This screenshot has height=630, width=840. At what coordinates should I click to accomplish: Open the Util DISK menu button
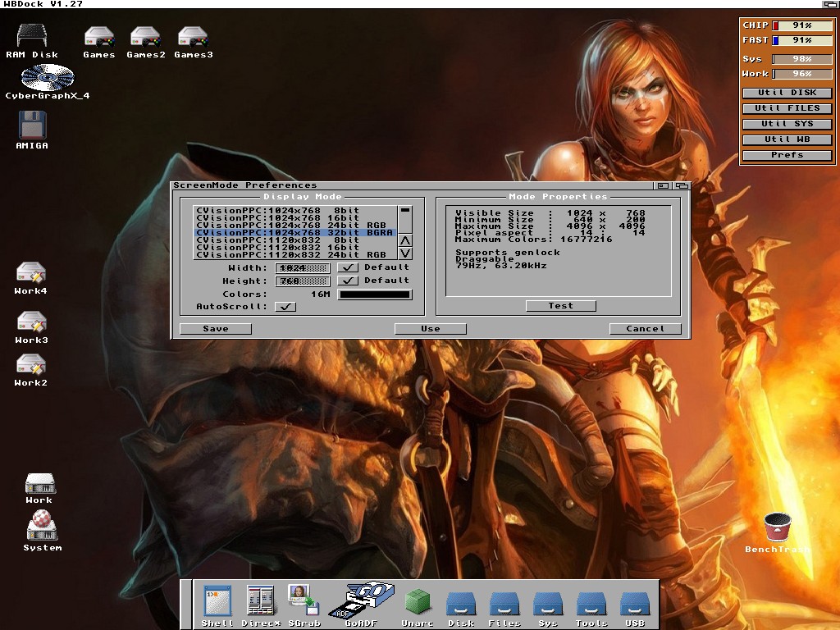(x=787, y=93)
